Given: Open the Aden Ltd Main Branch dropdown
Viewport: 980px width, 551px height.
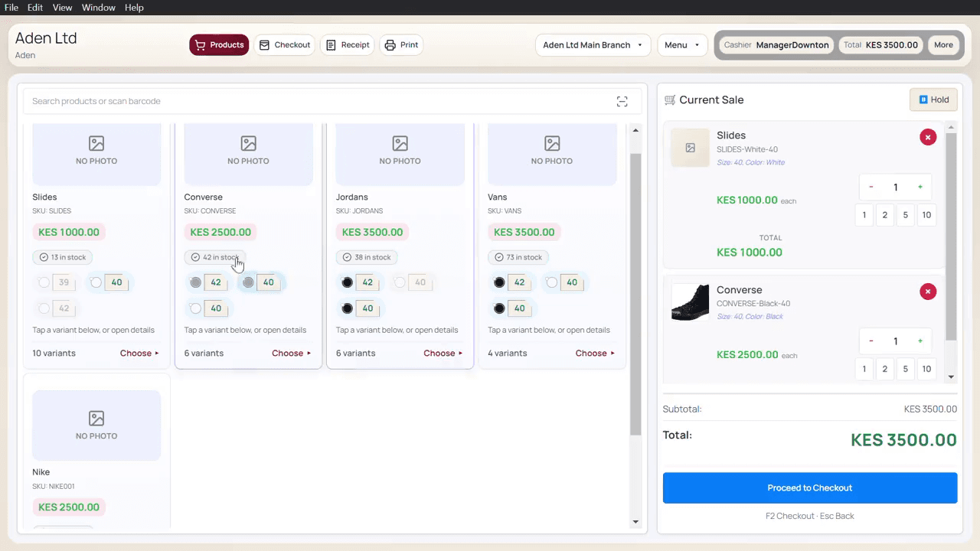Looking at the screenshot, I should [593, 45].
